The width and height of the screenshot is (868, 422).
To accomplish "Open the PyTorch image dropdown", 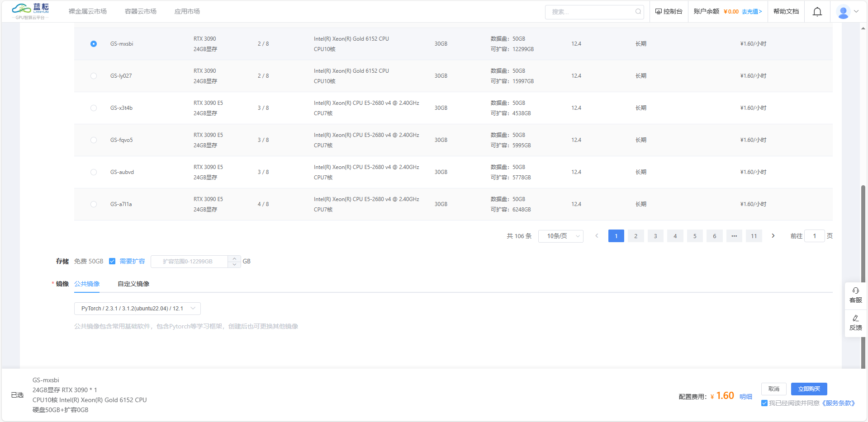I will (138, 309).
